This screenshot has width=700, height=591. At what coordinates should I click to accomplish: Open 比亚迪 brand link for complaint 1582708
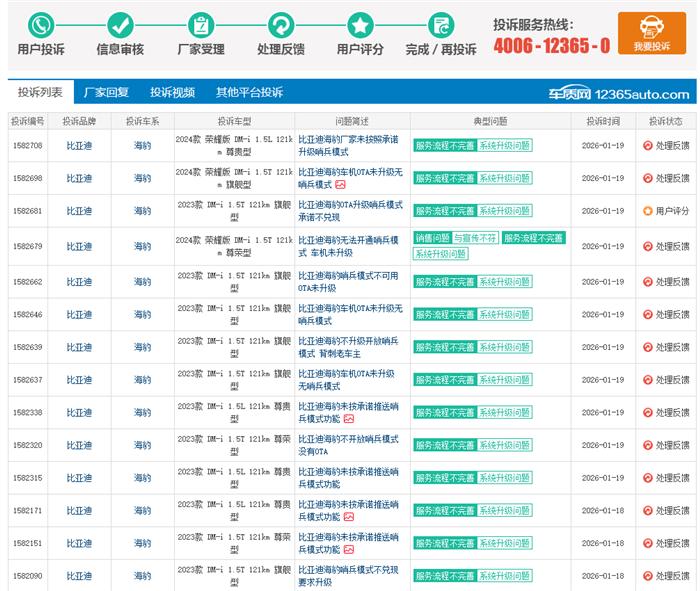(x=79, y=146)
